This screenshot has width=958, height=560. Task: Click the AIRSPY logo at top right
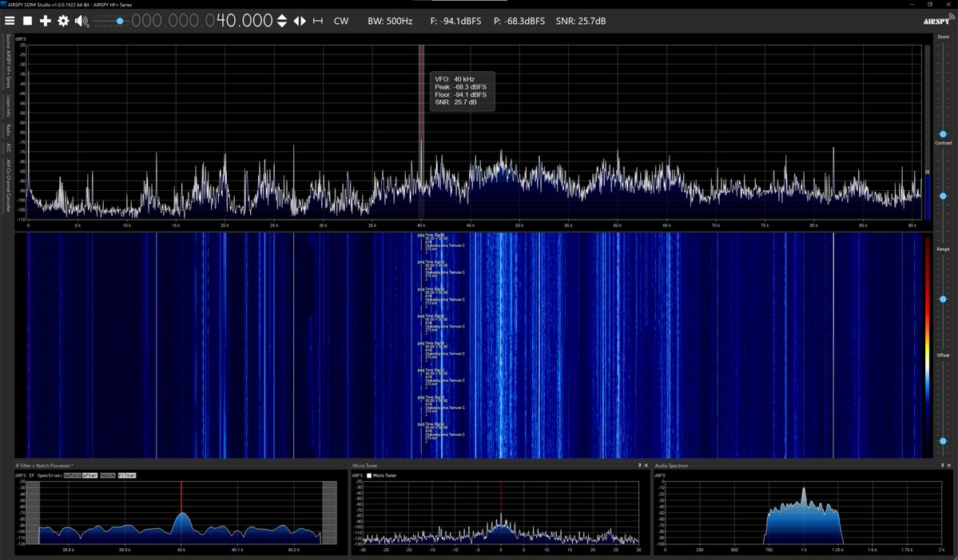[939, 20]
